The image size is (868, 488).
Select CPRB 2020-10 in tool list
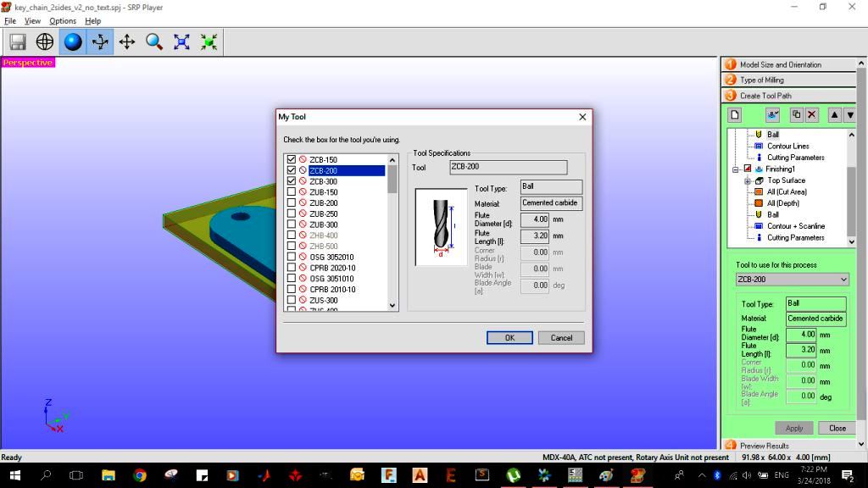[x=332, y=268]
